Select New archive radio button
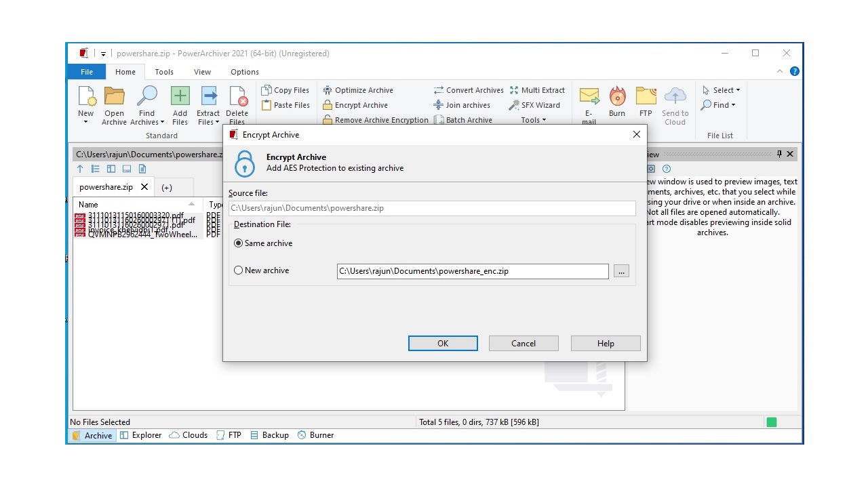The width and height of the screenshot is (868, 488). pos(238,270)
